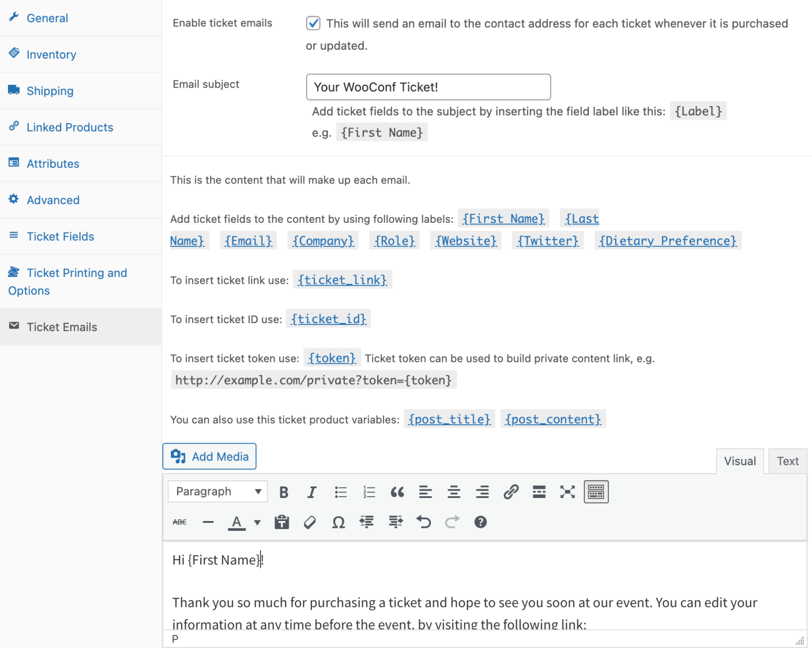Viewport: 812px width, 648px height.
Task: Insert a special character
Action: (339, 522)
